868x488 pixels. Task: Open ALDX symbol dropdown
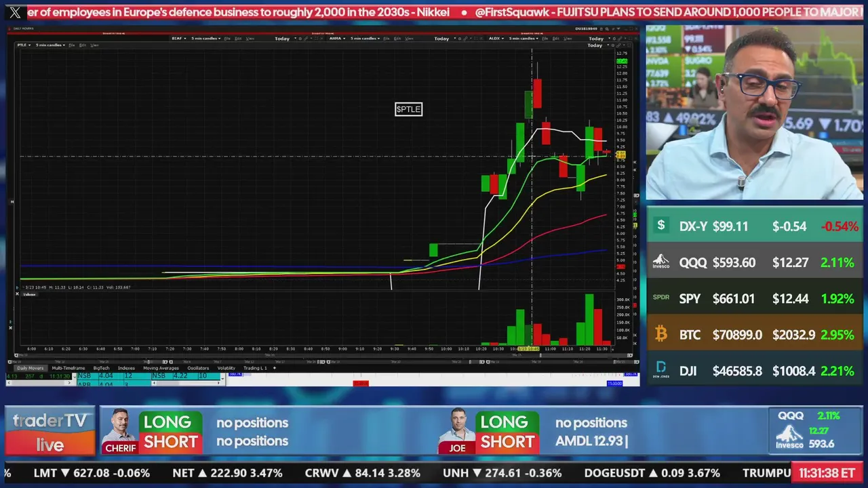click(496, 39)
